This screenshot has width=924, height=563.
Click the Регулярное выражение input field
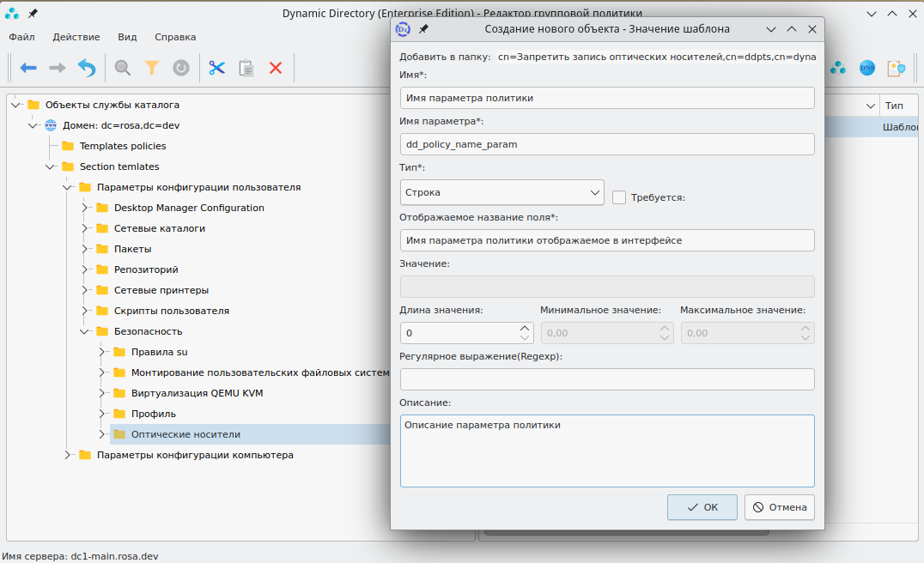coord(606,379)
